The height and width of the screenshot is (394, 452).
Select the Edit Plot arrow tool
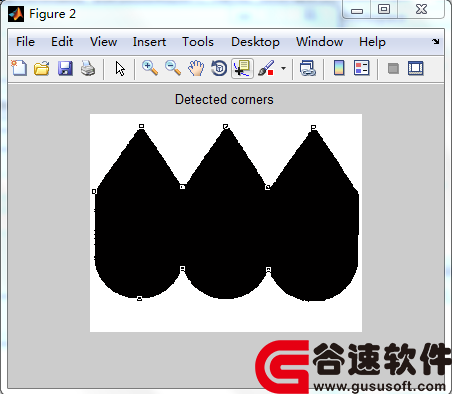point(120,69)
